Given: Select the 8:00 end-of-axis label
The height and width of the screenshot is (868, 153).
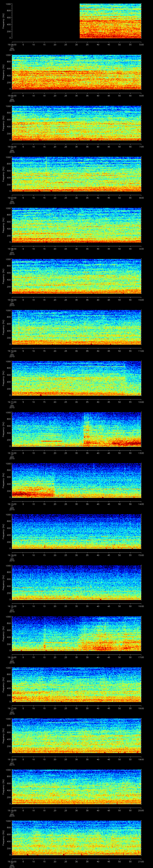Looking at the screenshot, I should (x=141, y=197).
